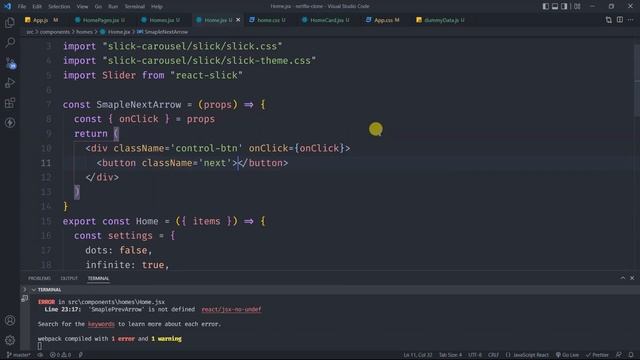Switch to the dummyData.js tab

coord(440,20)
